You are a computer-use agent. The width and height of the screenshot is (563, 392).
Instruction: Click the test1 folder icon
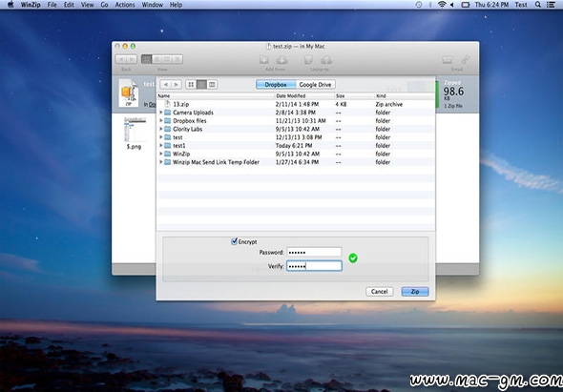[167, 145]
